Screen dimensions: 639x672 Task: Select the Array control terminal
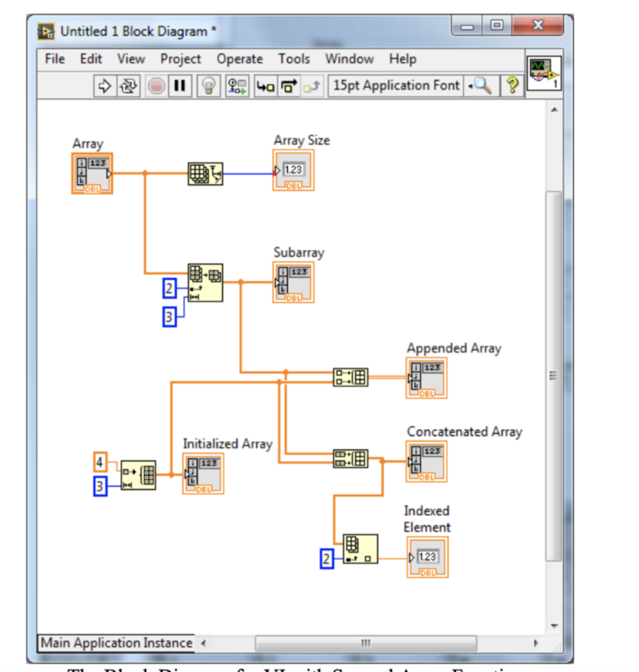[x=92, y=173]
